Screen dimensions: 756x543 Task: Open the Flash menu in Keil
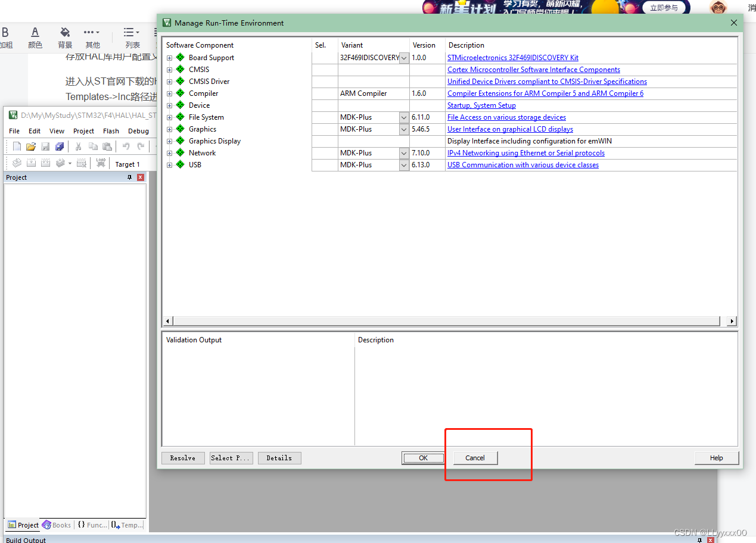tap(111, 131)
